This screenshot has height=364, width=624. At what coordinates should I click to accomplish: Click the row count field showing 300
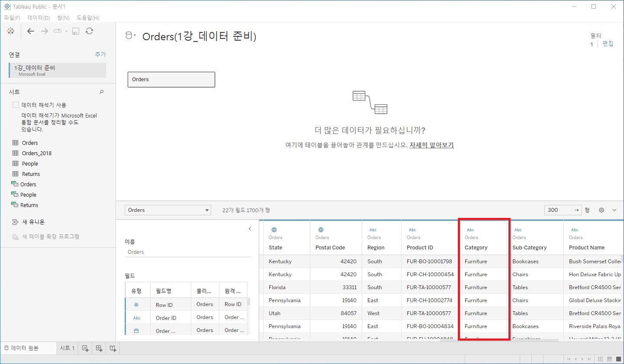563,210
